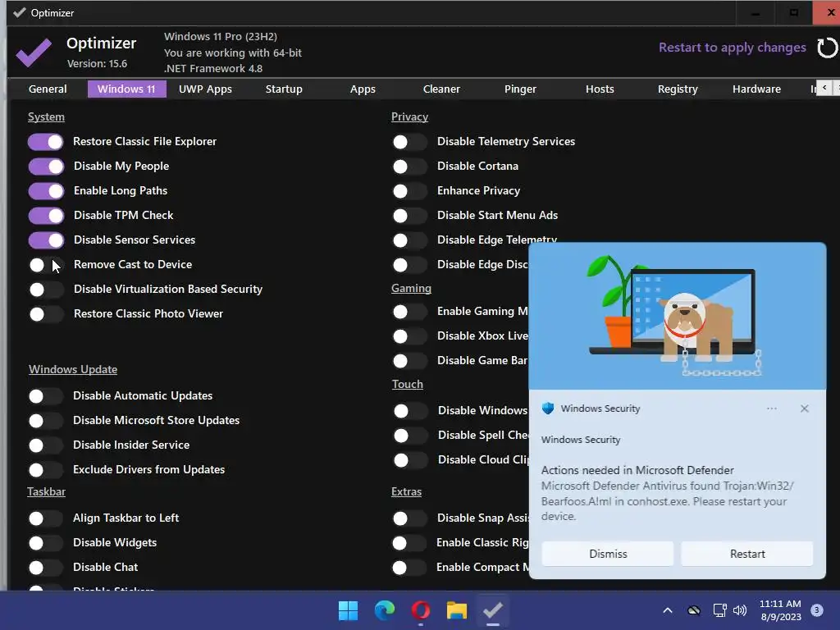Open File Explorer from taskbar
This screenshot has width=840, height=630.
[457, 610]
